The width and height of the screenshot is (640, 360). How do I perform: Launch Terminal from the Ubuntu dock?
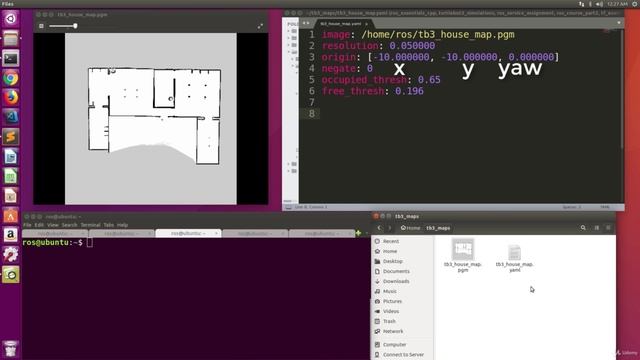pos(11,59)
